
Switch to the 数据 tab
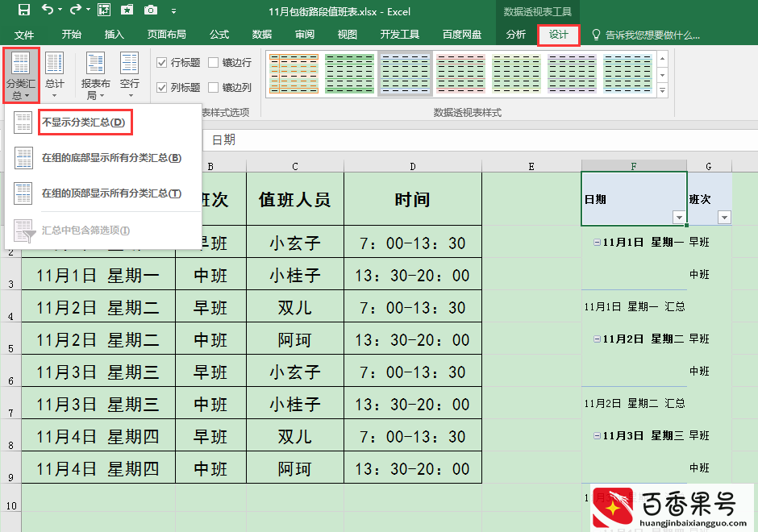(x=261, y=35)
